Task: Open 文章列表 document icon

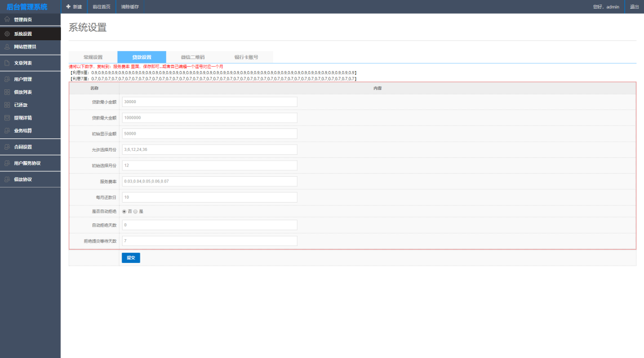Action: [x=7, y=63]
